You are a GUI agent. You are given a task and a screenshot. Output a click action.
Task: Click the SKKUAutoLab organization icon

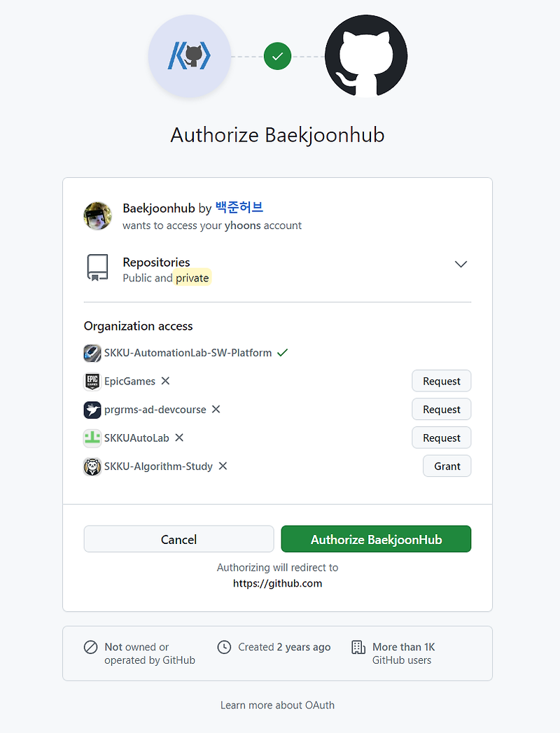pos(92,438)
